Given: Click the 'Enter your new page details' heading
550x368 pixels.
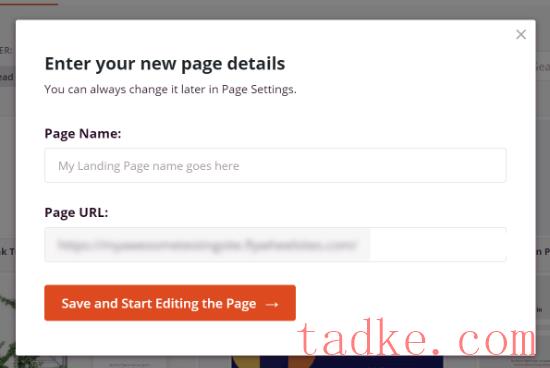Looking at the screenshot, I should [165, 64].
